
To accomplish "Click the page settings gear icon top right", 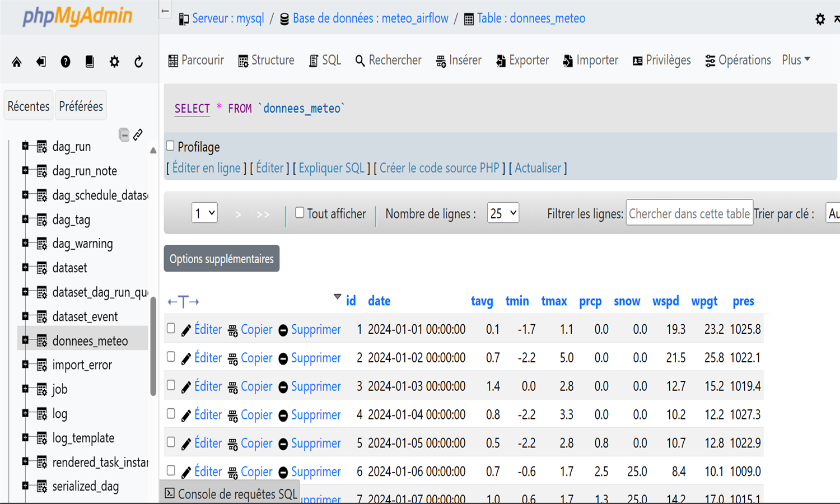I will click(x=820, y=20).
